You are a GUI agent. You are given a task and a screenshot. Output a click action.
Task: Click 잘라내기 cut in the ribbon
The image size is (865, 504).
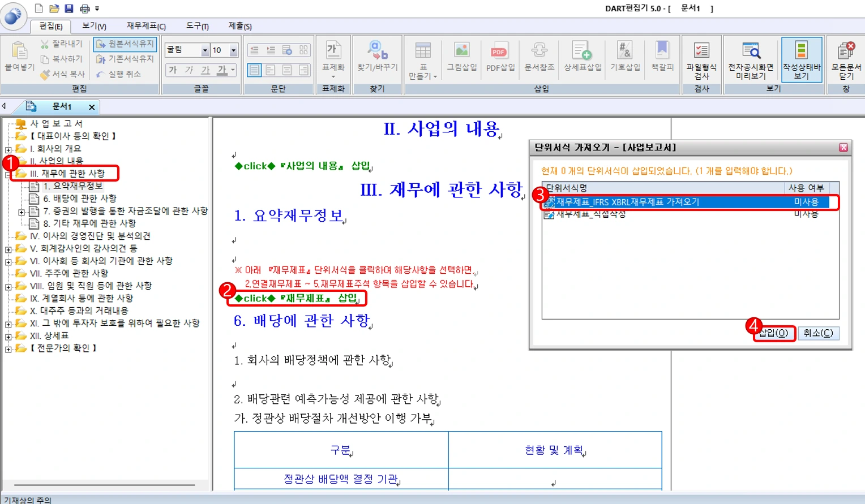coord(62,44)
